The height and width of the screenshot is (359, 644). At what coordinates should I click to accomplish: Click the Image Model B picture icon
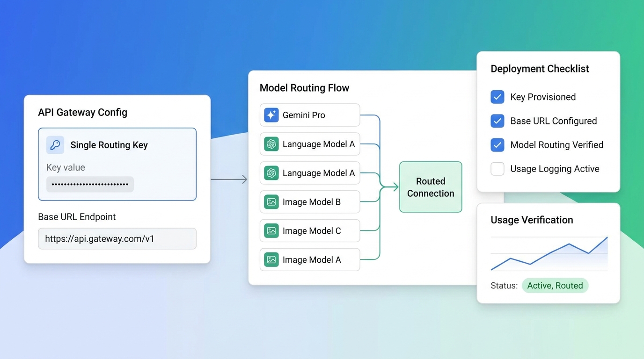[x=271, y=202]
